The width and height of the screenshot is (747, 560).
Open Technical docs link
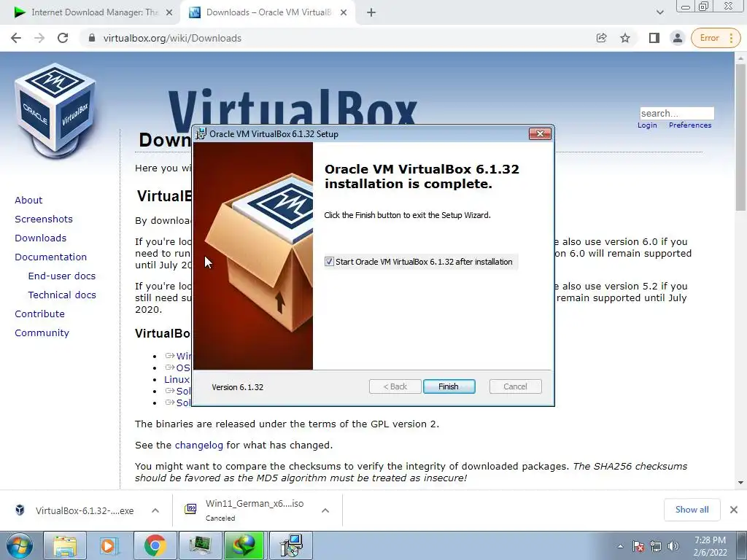(62, 295)
